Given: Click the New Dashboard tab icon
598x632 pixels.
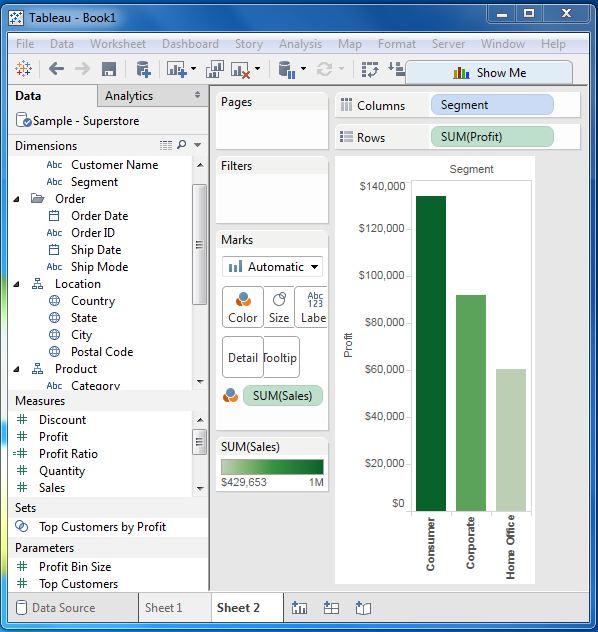Looking at the screenshot, I should tap(331, 607).
